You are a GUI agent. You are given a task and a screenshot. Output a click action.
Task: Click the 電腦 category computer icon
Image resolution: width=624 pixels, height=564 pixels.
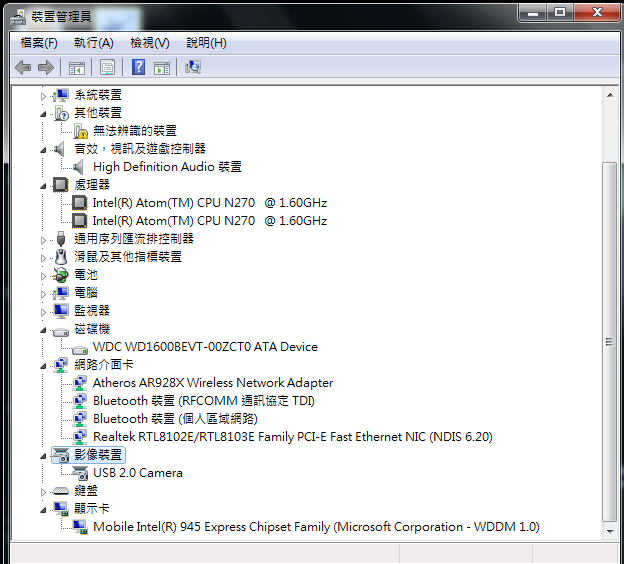pos(61,293)
